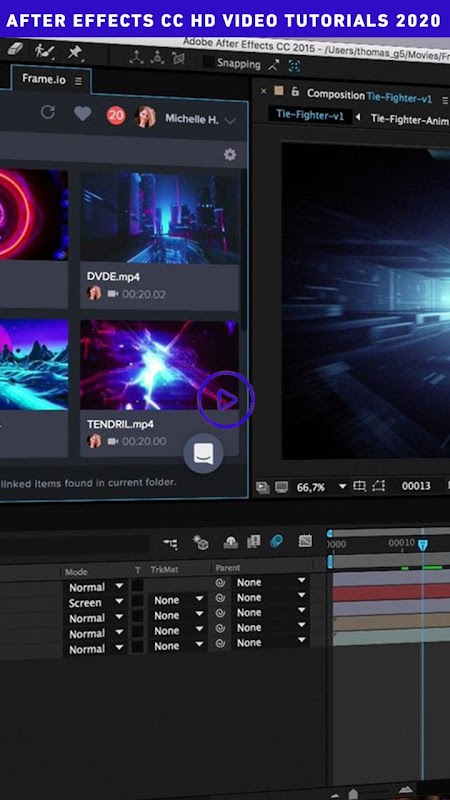
Task: Open the Parent dropdown in Screen row
Action: 271,597
